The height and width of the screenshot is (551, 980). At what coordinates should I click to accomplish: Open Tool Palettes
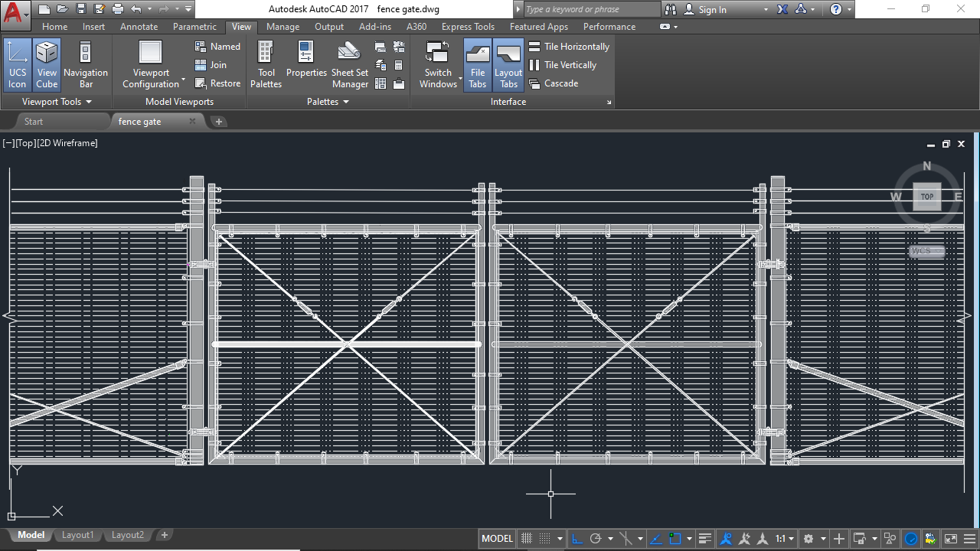(266, 65)
